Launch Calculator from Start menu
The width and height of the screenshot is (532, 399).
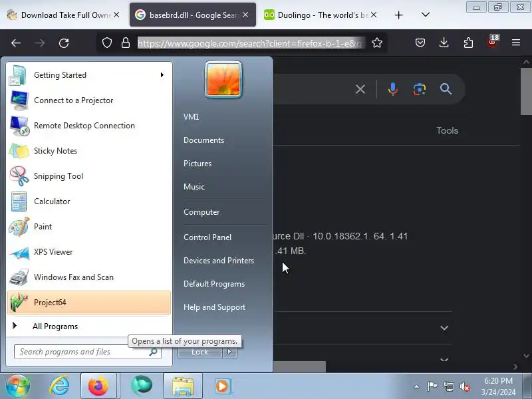click(x=89, y=201)
